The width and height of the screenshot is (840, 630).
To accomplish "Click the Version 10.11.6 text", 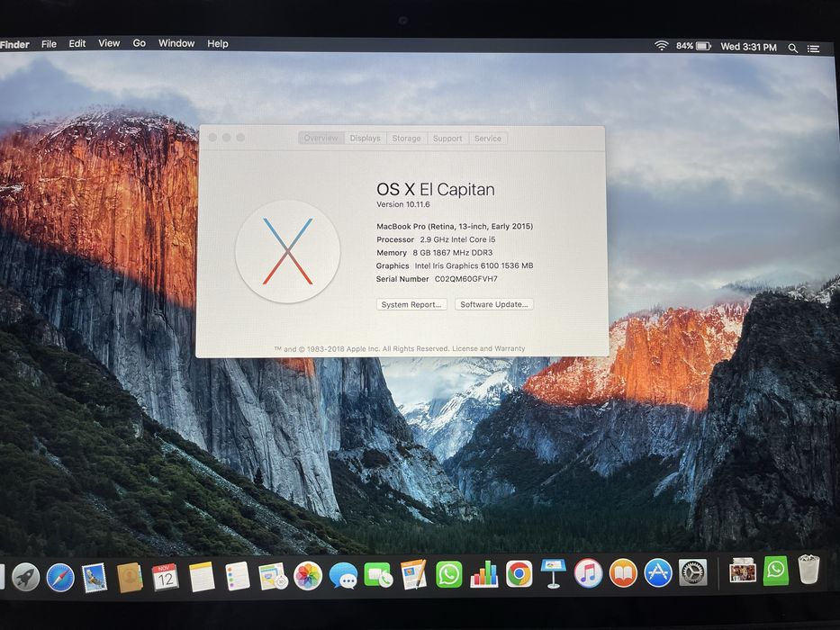I will (402, 204).
